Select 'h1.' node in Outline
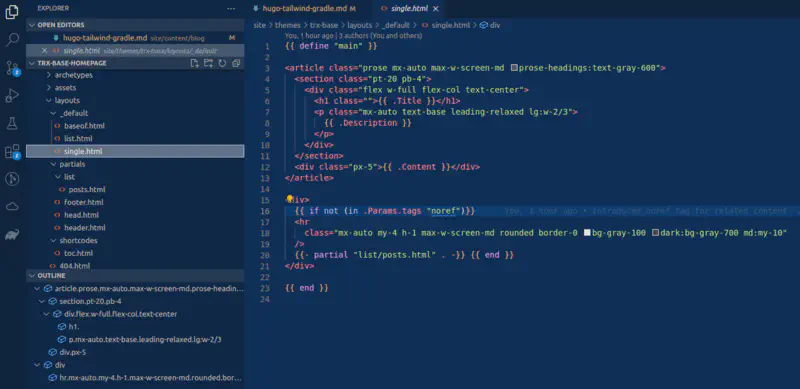The image size is (800, 389). 73,327
